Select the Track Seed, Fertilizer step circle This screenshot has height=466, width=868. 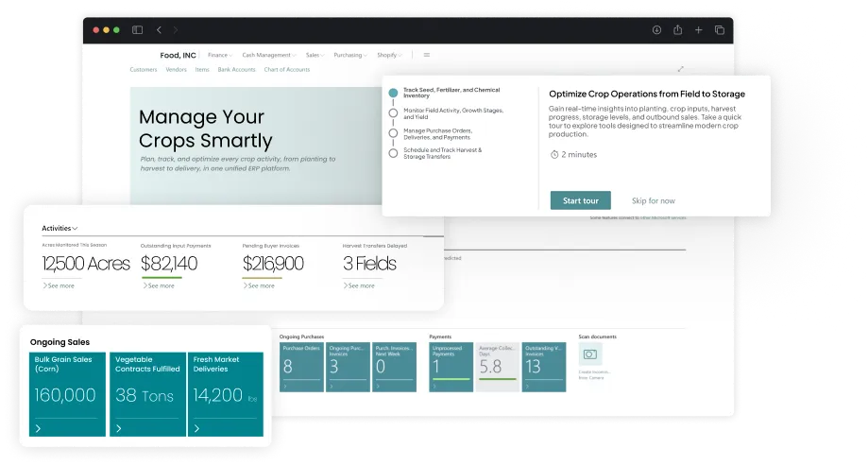[393, 93]
